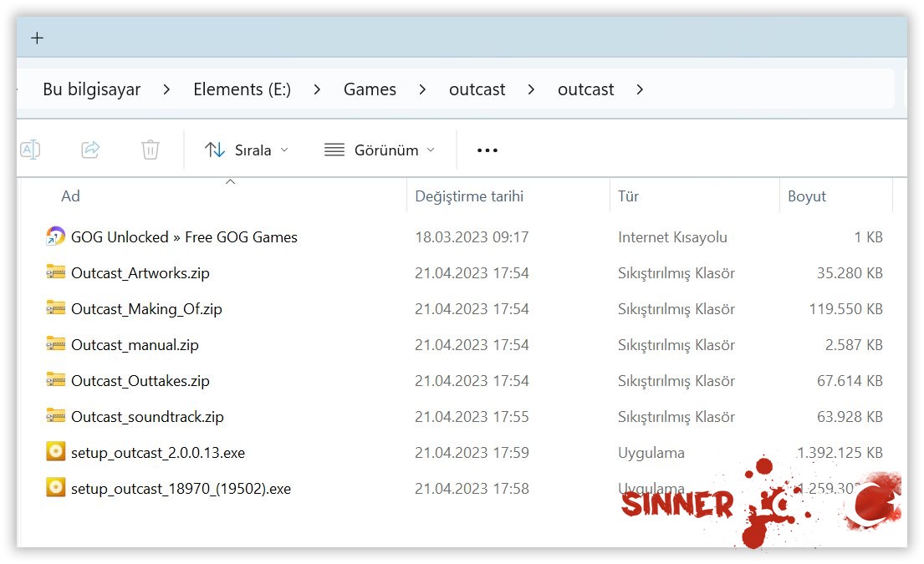Viewport: 924px width, 564px height.
Task: Expand the chevron after Games breadcrumb
Action: click(x=422, y=89)
